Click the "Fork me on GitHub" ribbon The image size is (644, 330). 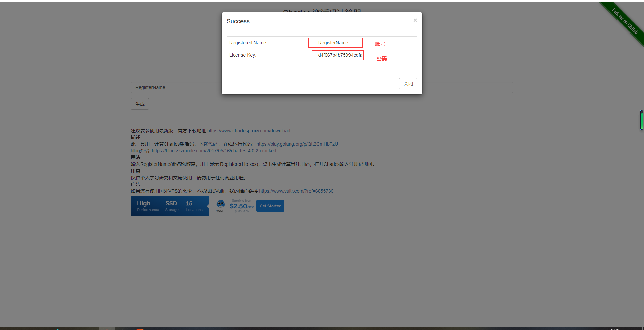[x=624, y=21]
